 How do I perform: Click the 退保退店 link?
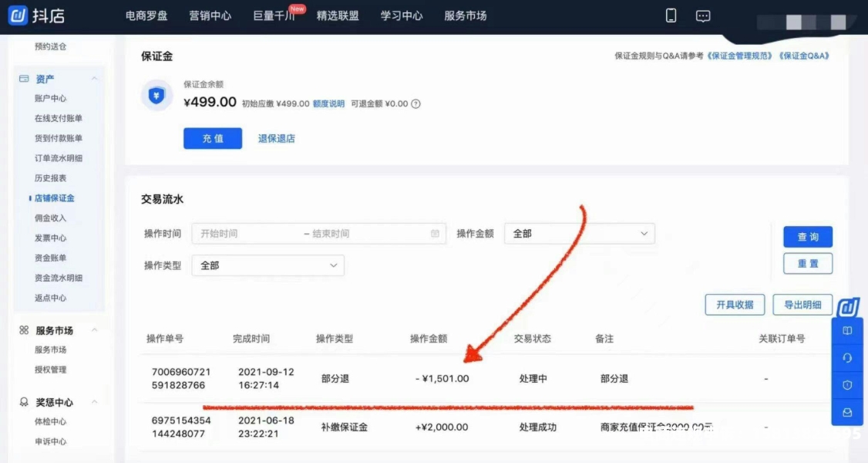(x=276, y=139)
